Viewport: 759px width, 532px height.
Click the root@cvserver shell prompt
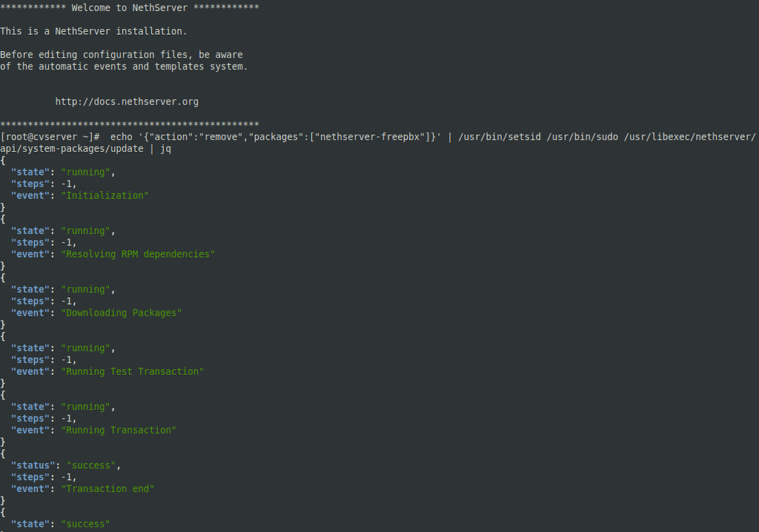[50, 137]
